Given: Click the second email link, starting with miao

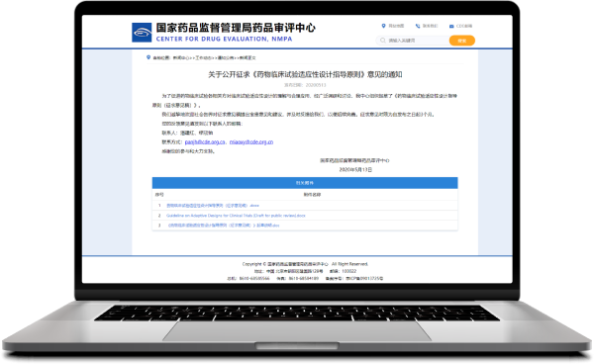Looking at the screenshot, I should [x=251, y=142].
